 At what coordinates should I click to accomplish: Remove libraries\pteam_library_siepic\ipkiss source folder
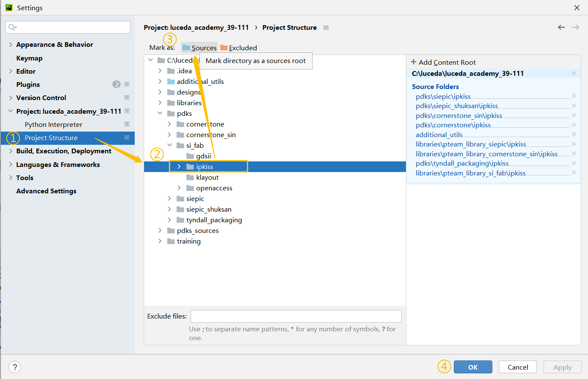(574, 144)
